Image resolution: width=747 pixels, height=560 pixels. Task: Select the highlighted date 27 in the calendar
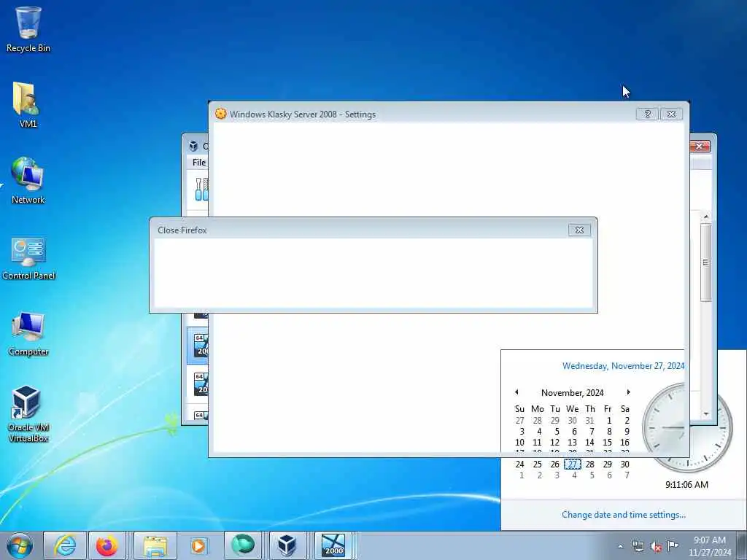point(572,464)
